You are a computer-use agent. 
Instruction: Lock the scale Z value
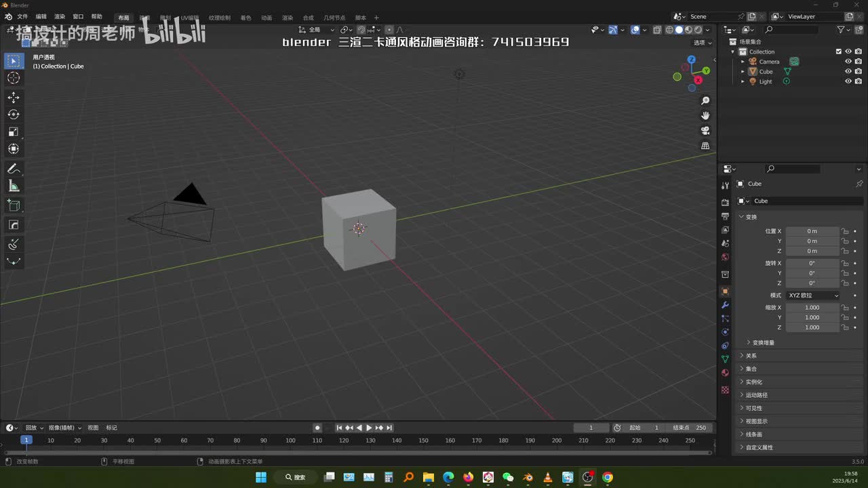(845, 327)
